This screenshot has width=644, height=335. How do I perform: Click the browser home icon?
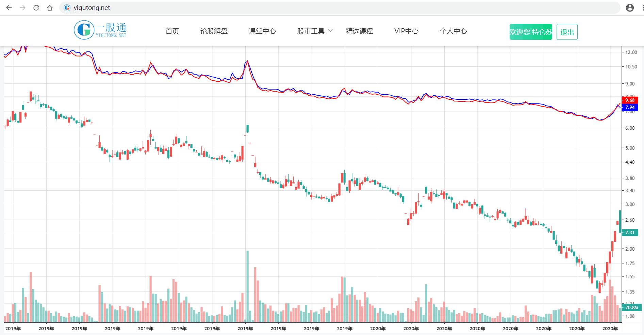[50, 7]
